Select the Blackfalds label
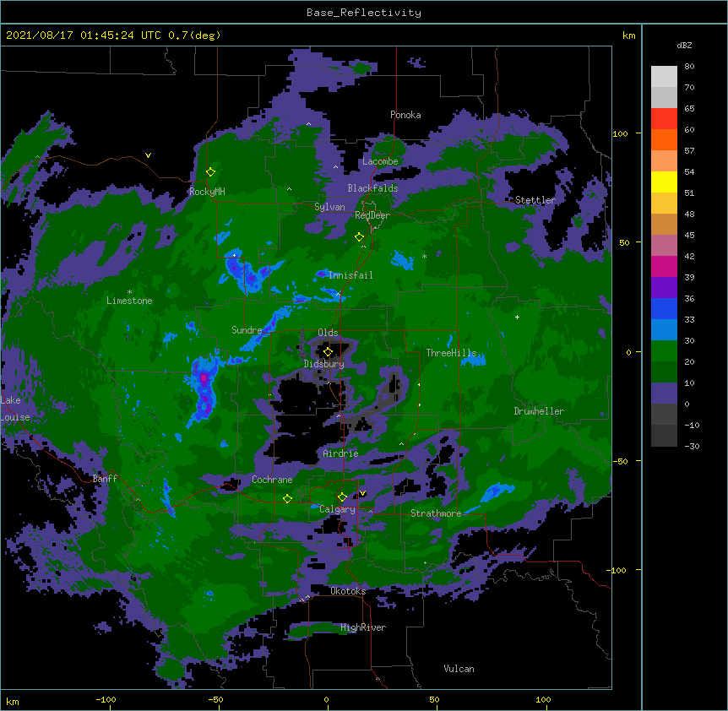 click(372, 188)
